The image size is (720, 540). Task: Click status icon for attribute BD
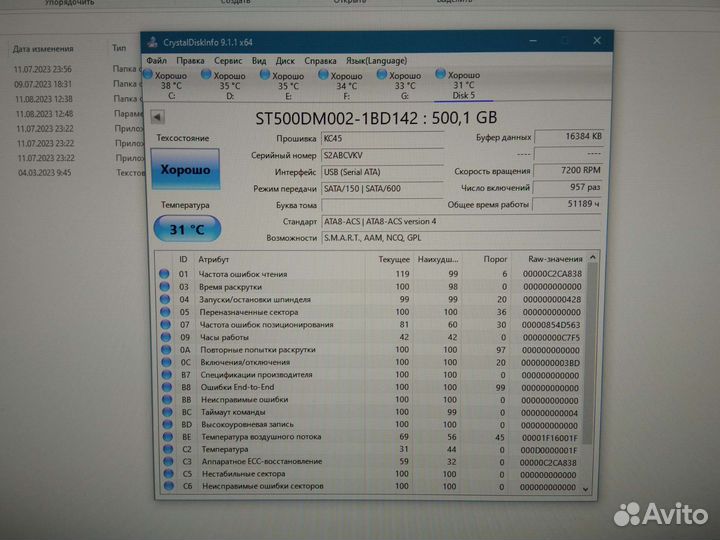pos(168,424)
